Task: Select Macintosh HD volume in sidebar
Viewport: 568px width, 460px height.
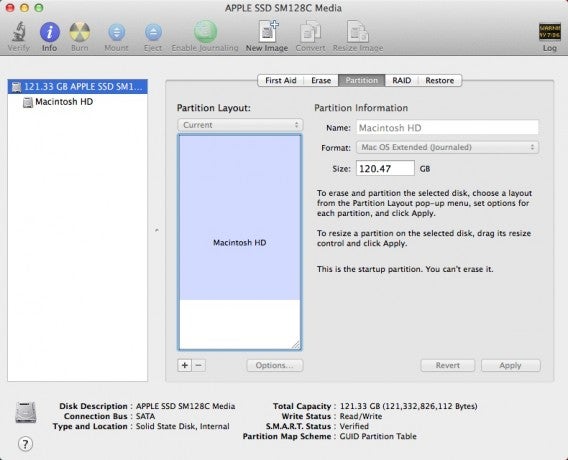Action: coord(78,102)
